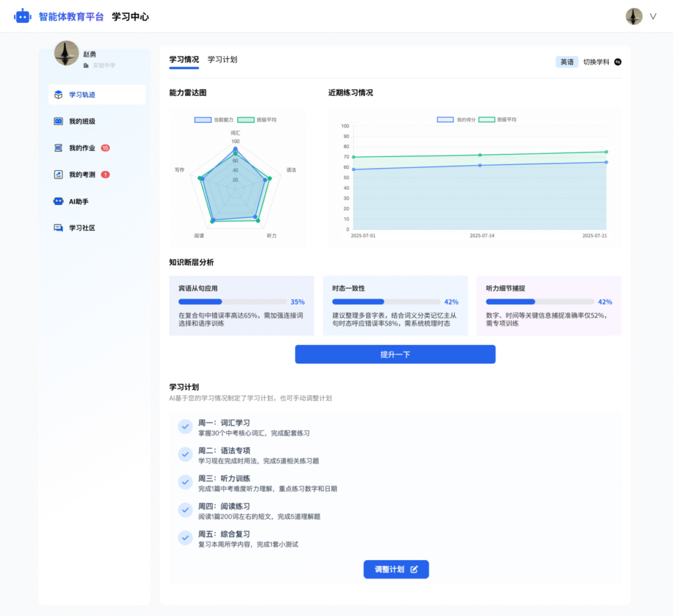Screen dimensions: 673x616
Task: Open 学习轨迹 via its cube icon
Action: (x=58, y=95)
